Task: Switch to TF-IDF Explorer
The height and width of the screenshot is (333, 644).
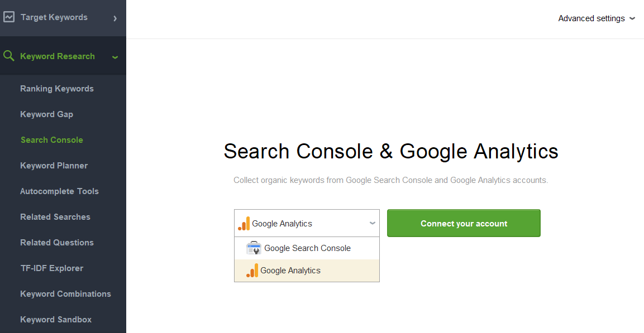Action: [x=52, y=268]
